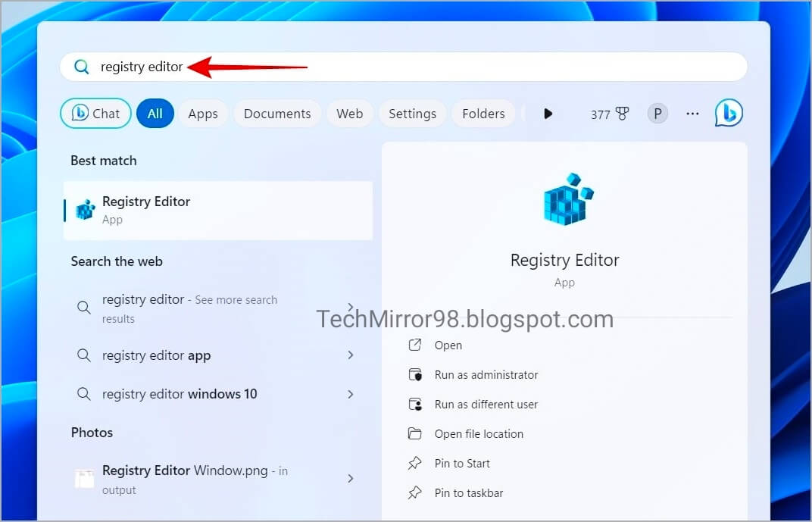Switch to the Web filter tab
The image size is (812, 522).
coord(349,114)
